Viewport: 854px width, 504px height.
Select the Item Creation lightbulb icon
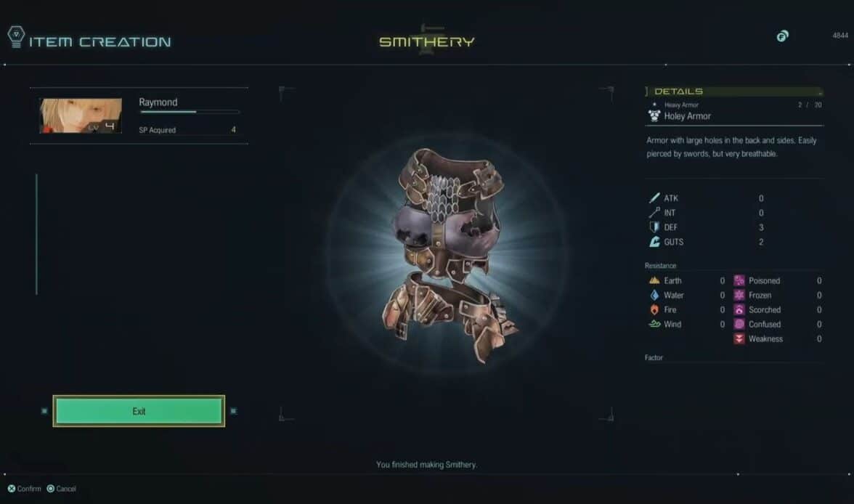pyautogui.click(x=16, y=37)
